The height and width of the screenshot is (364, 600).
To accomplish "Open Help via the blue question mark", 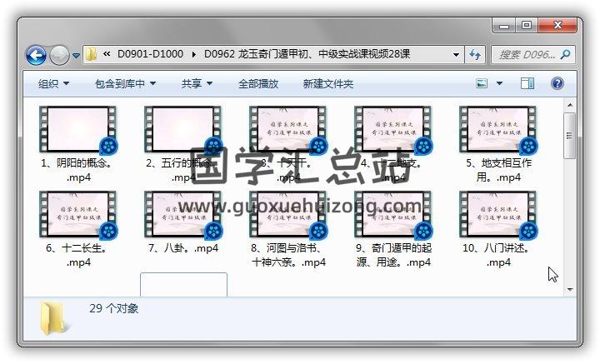I will pos(557,83).
